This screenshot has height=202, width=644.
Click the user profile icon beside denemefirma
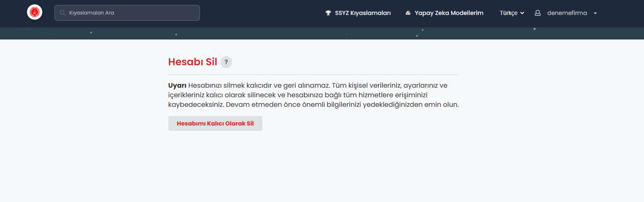(538, 13)
